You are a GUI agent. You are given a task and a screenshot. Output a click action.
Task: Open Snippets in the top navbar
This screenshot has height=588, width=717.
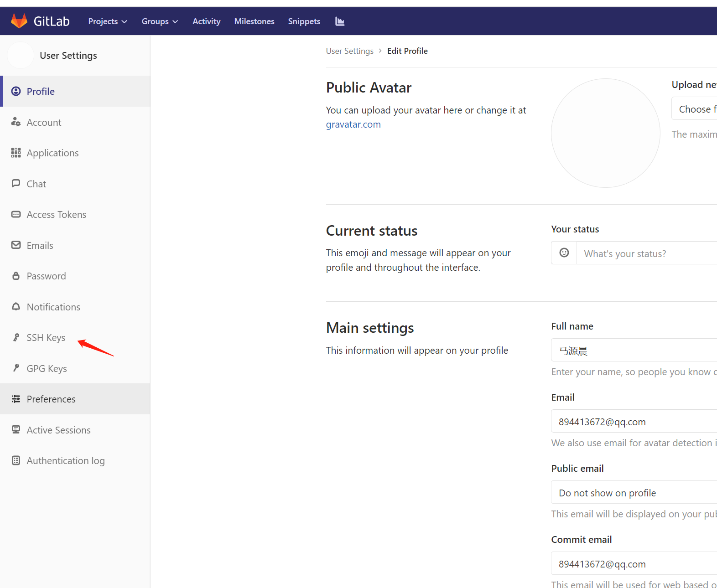[x=304, y=21]
